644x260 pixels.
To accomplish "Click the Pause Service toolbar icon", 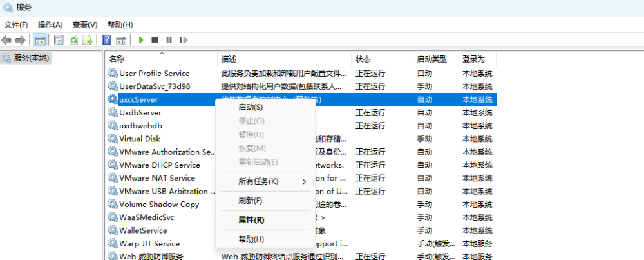I will pyautogui.click(x=169, y=40).
